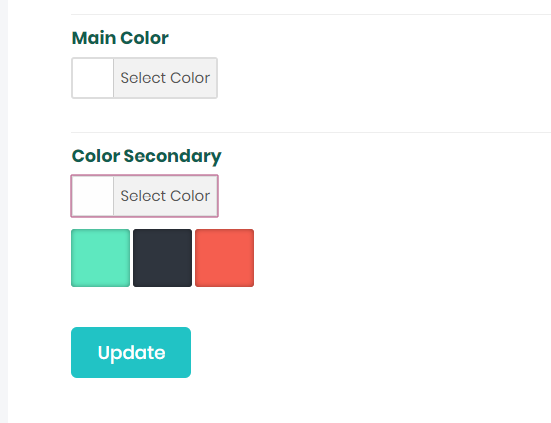Click the "Select Color" text under Main Color
The width and height of the screenshot is (551, 423).
(x=165, y=78)
